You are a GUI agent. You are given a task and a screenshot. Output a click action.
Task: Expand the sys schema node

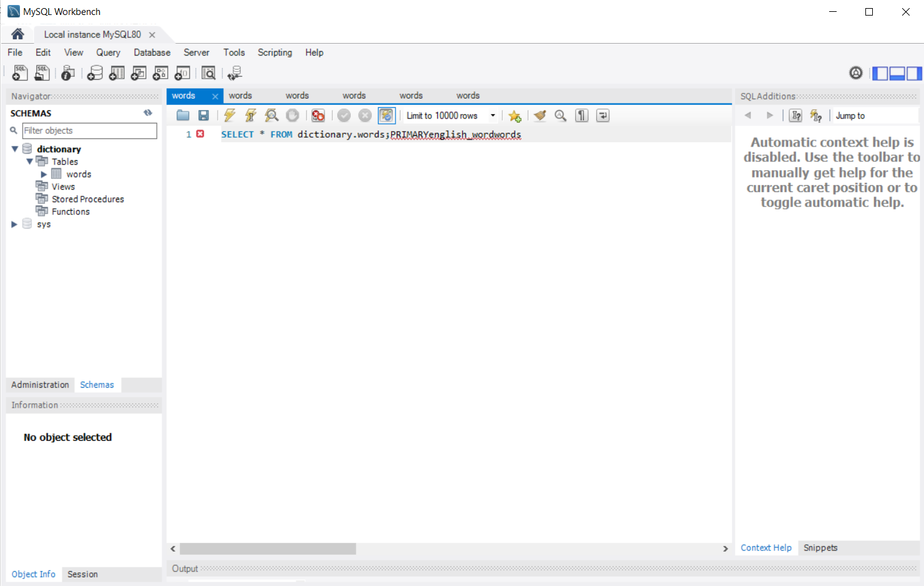[x=14, y=224]
